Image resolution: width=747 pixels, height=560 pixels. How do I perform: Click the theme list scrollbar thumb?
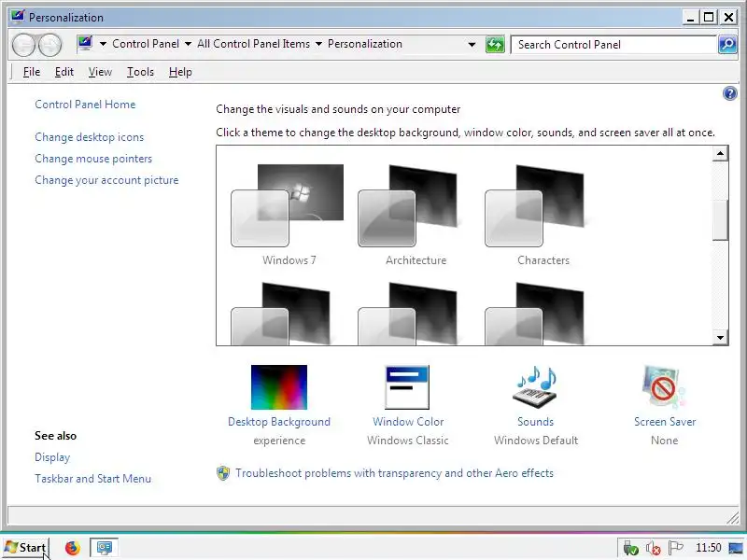coord(720,220)
